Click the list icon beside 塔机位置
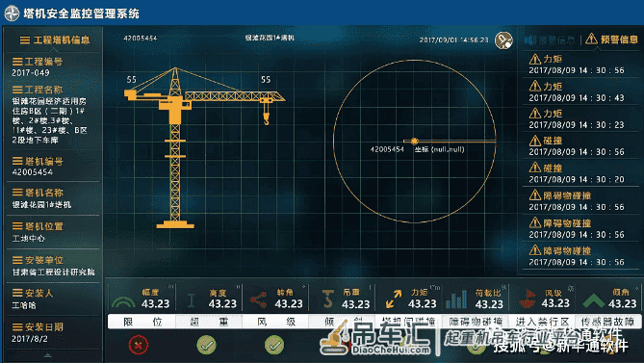 17,226
